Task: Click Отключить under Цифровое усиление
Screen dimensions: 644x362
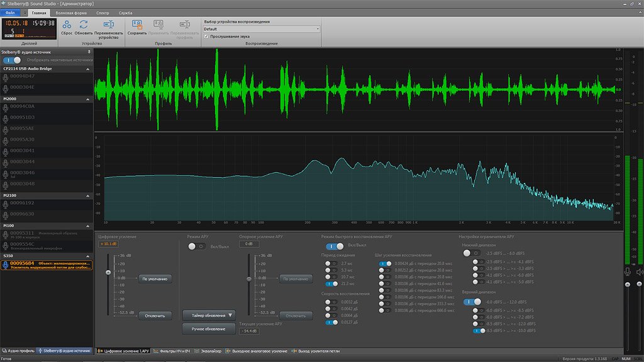Action: (155, 315)
